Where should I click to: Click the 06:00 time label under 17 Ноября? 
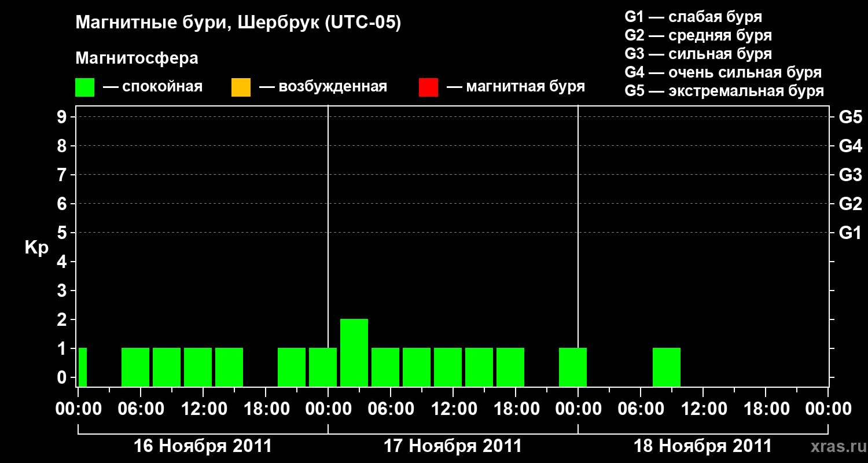pos(391,409)
